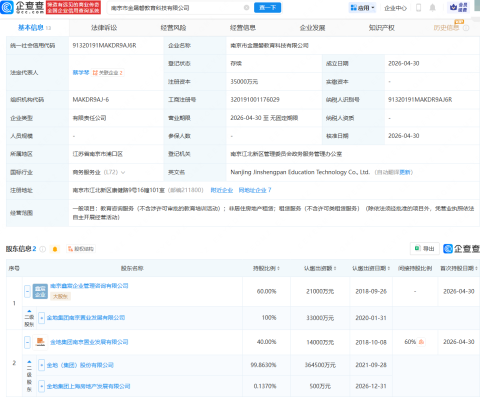Switch to the 经营信息 tab
Image resolution: width=480 pixels, height=397 pixels.
tap(243, 28)
